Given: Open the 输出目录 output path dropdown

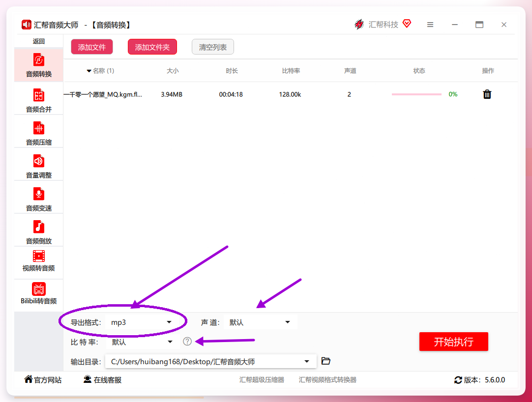Looking at the screenshot, I should 211,361.
